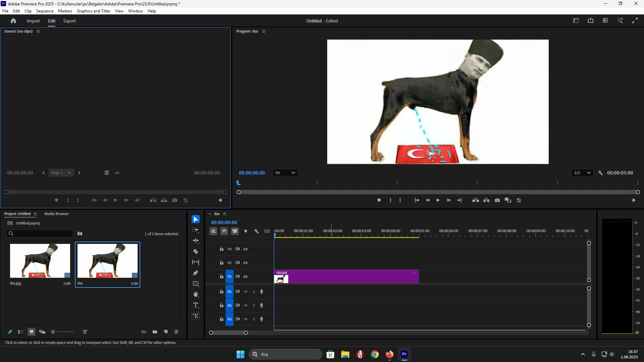Click the New Item icon in Project panel
This screenshot has width=644, height=362.
coord(166,332)
